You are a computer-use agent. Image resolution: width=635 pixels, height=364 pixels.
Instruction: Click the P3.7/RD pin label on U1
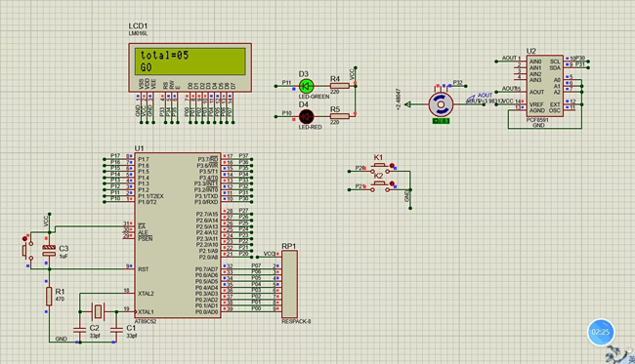coord(208,159)
